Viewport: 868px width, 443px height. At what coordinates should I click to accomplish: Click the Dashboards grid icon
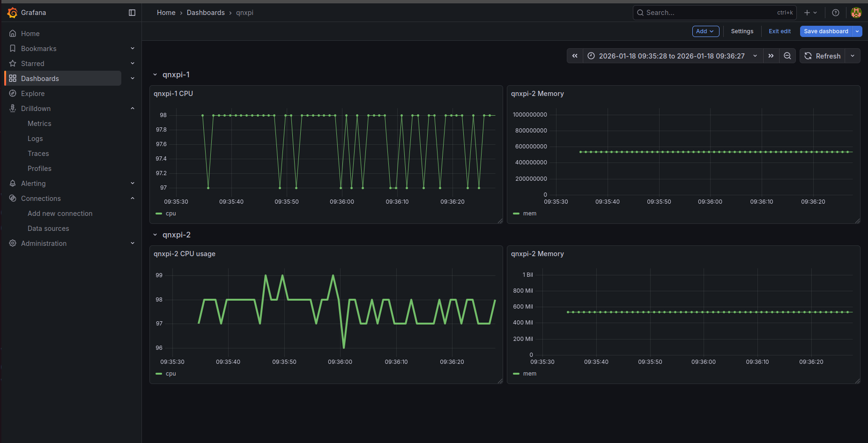pyautogui.click(x=13, y=79)
